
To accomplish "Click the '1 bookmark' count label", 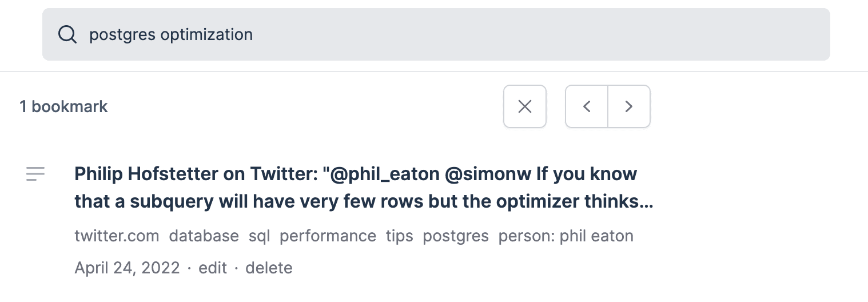I will pos(63,106).
